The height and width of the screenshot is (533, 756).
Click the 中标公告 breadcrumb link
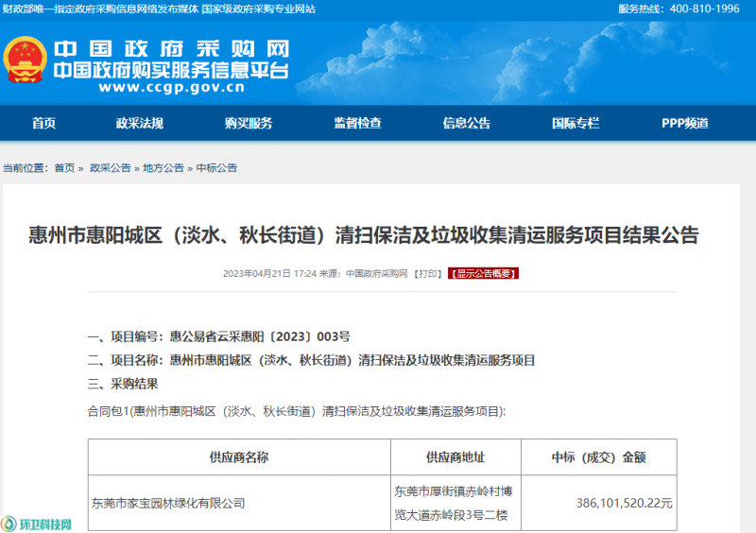coord(216,168)
